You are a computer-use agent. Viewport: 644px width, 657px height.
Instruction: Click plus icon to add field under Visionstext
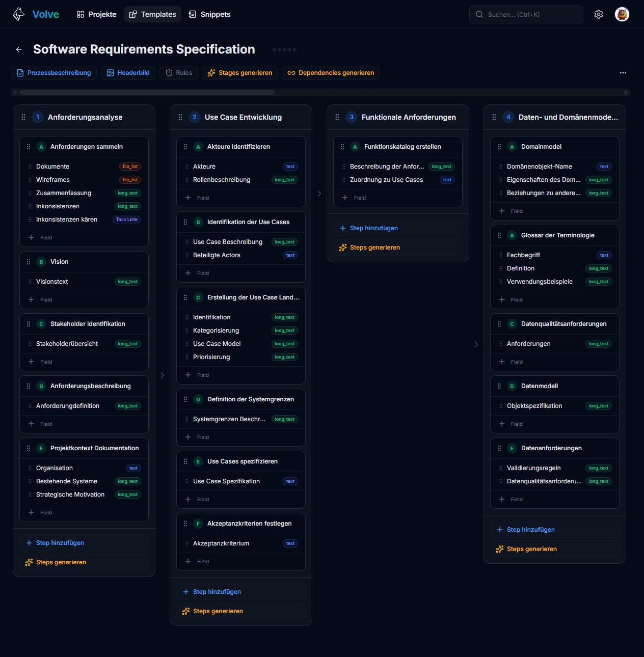click(31, 299)
